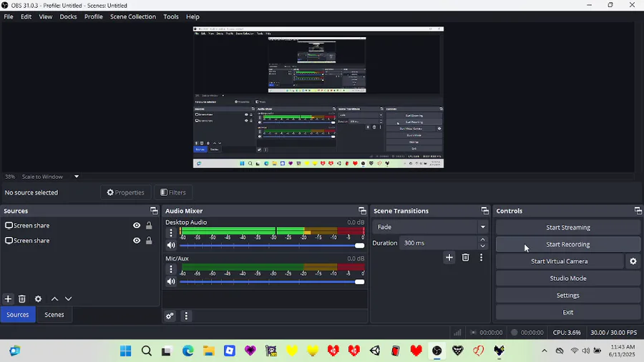Image resolution: width=644 pixels, height=362 pixels.
Task: Open Mic/Aux options three-dot menu
Action: (171, 269)
